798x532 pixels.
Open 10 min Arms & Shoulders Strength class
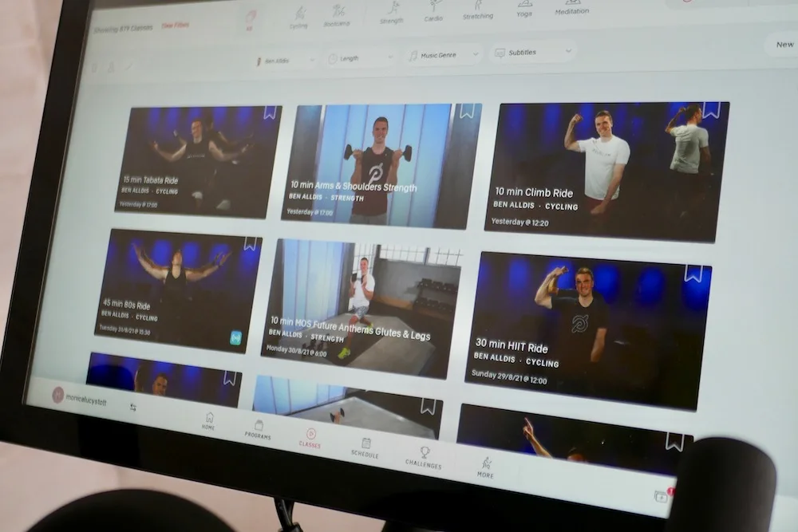381,167
